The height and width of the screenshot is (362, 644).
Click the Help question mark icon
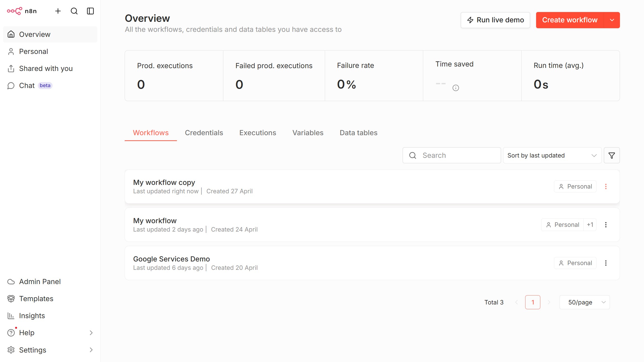(11, 333)
